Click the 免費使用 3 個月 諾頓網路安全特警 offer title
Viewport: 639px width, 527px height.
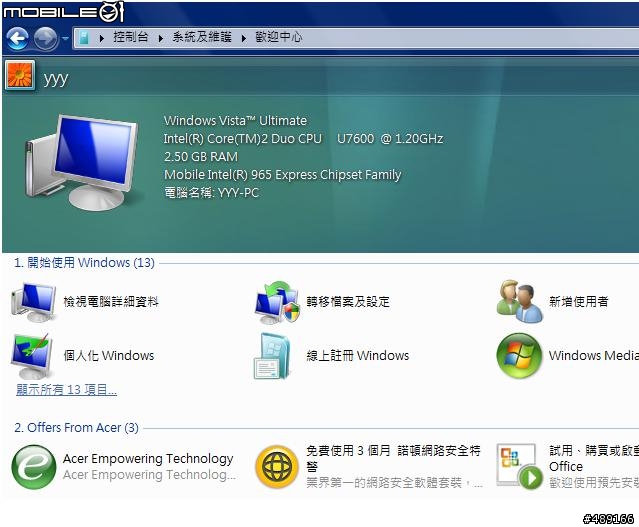[393, 458]
